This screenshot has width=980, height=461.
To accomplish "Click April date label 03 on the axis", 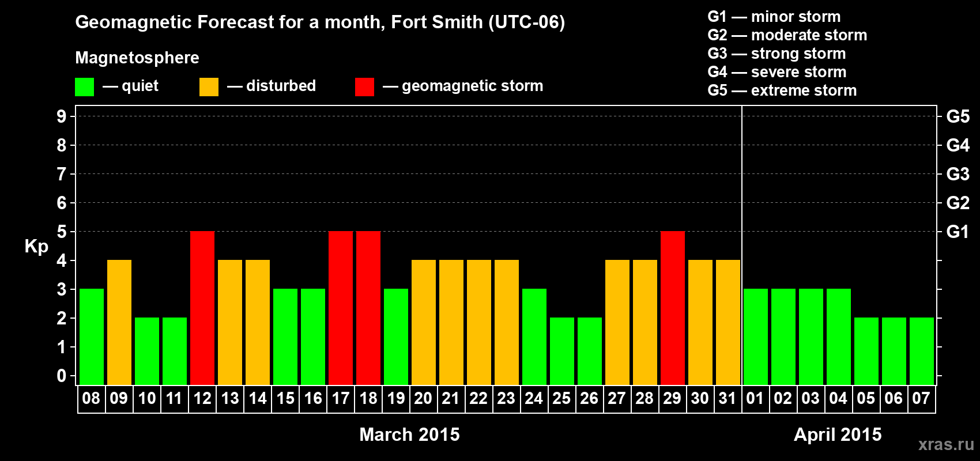I will pyautogui.click(x=811, y=398).
